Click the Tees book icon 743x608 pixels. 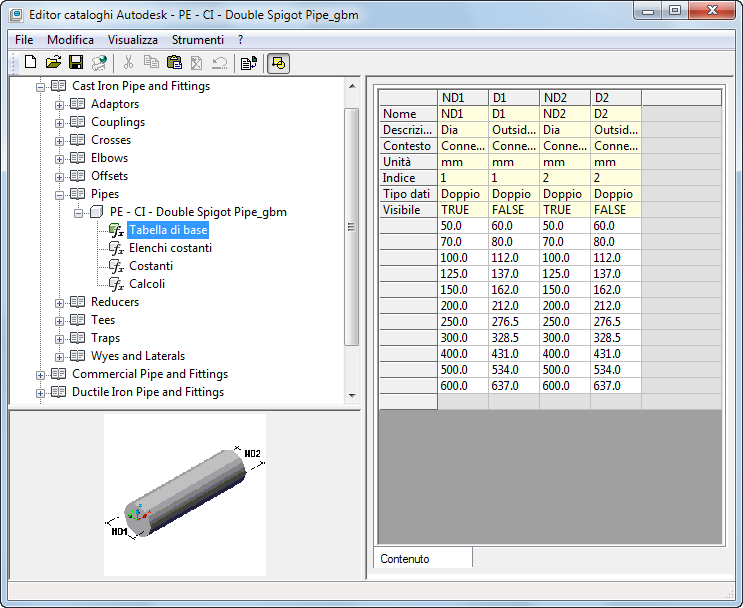tap(78, 320)
